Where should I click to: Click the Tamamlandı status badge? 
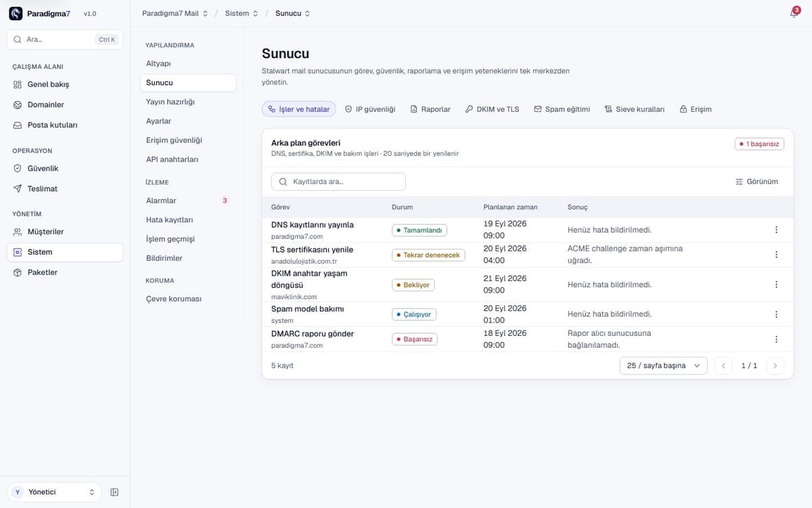pyautogui.click(x=420, y=230)
